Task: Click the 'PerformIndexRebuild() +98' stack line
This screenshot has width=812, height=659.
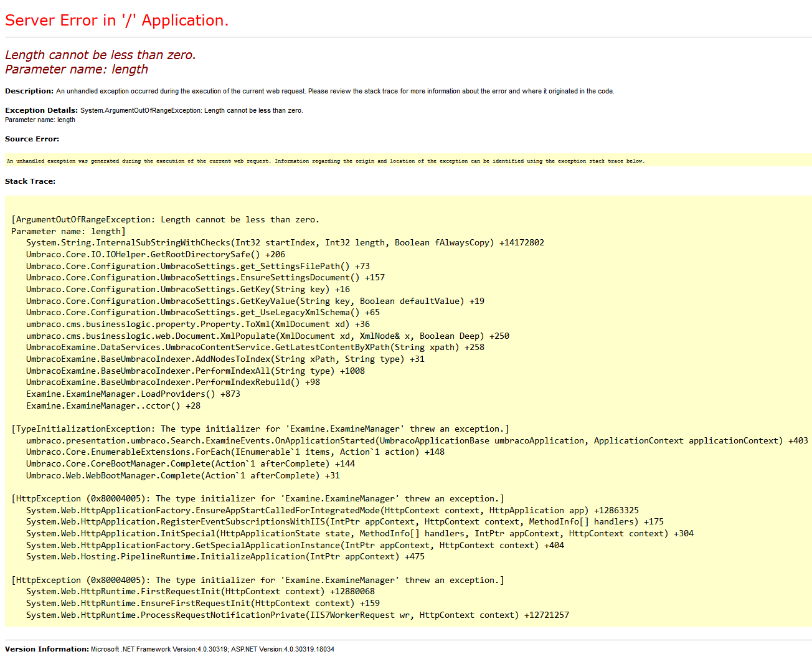Action: pos(173,382)
